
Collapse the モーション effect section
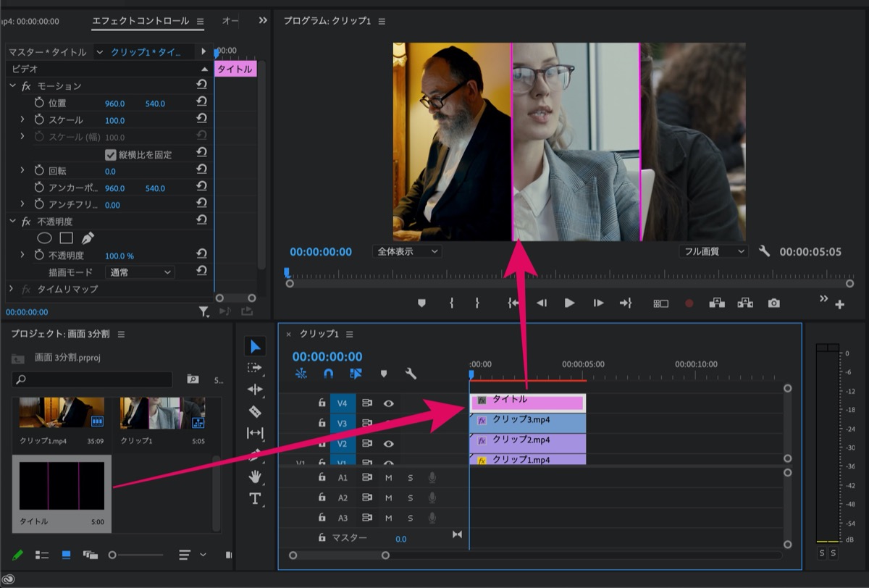pyautogui.click(x=12, y=85)
